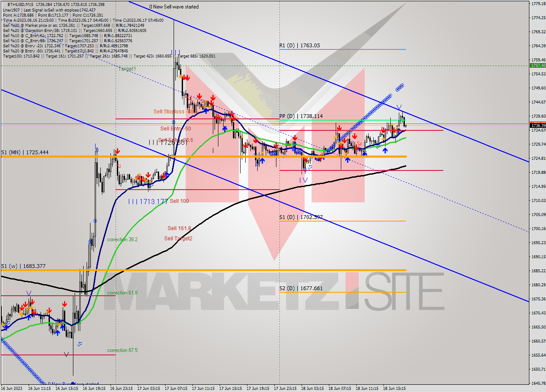This screenshot has width=546, height=392.
Task: Select the 'Sell Entry -23.6' label
Action: 176,140
